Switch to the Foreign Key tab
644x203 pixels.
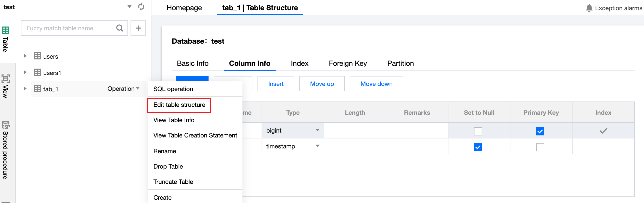click(x=348, y=63)
